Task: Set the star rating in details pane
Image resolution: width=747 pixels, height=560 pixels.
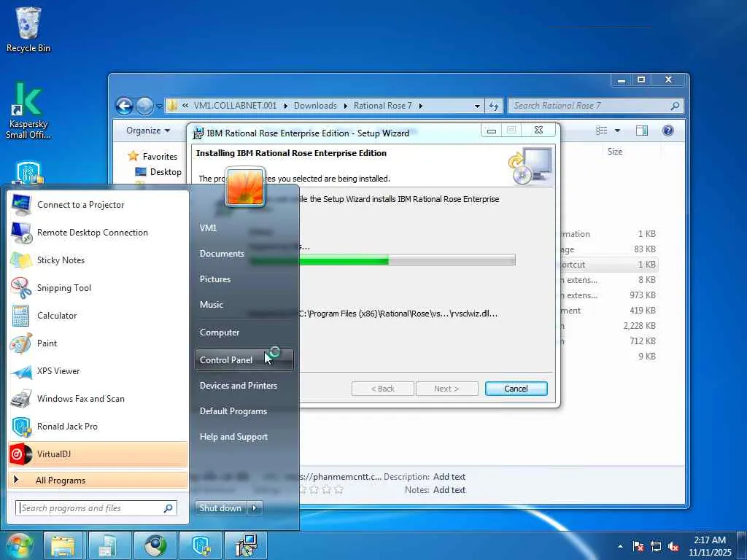Action: 321,489
